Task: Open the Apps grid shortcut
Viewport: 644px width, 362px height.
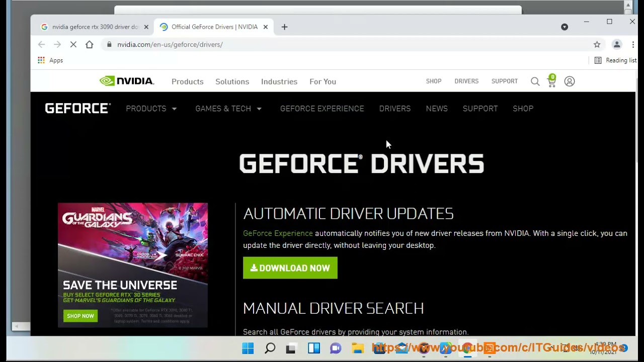Action: pyautogui.click(x=50, y=60)
